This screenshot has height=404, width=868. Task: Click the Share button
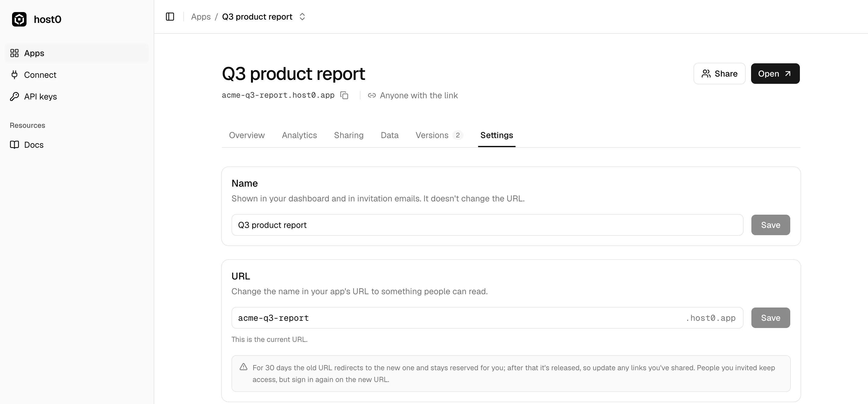pyautogui.click(x=719, y=74)
